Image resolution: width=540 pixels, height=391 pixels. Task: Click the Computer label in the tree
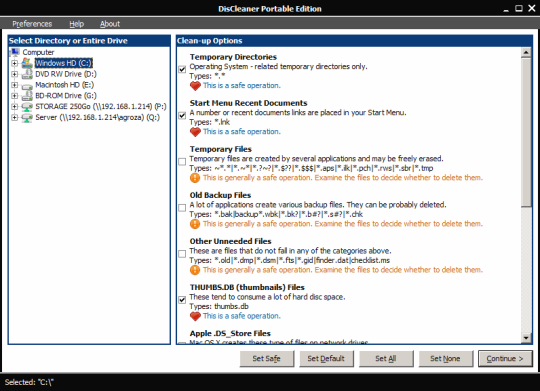click(38, 52)
